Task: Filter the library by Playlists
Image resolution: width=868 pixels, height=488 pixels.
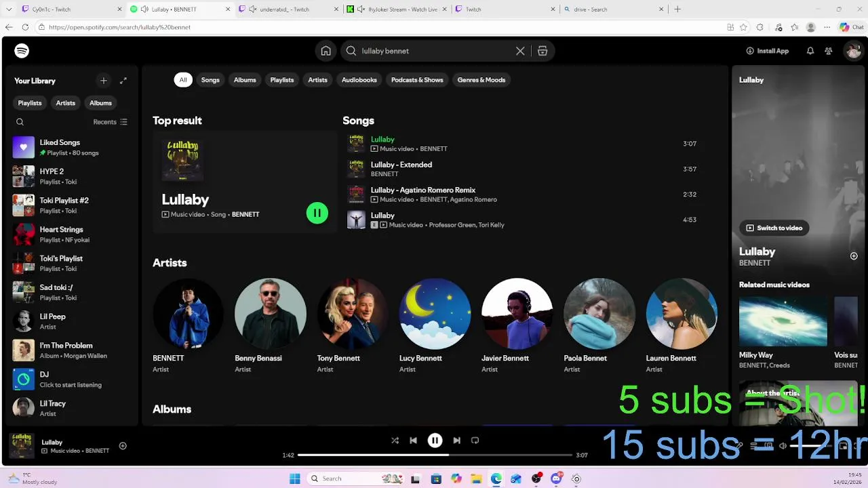Action: 30,103
